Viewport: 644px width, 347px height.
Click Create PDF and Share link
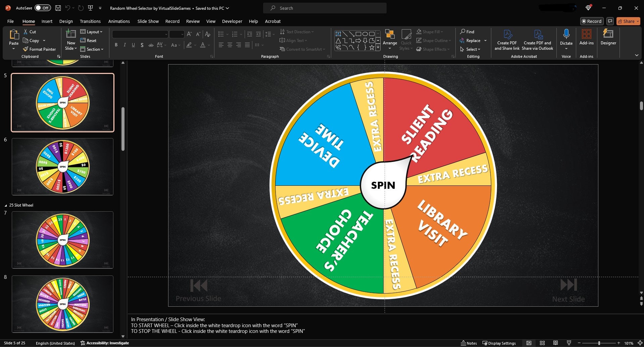507,39
